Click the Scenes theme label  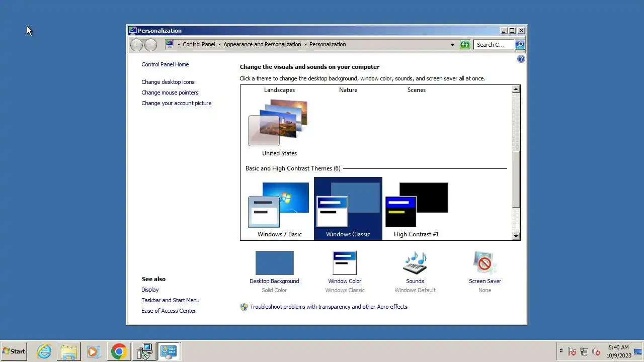417,90
